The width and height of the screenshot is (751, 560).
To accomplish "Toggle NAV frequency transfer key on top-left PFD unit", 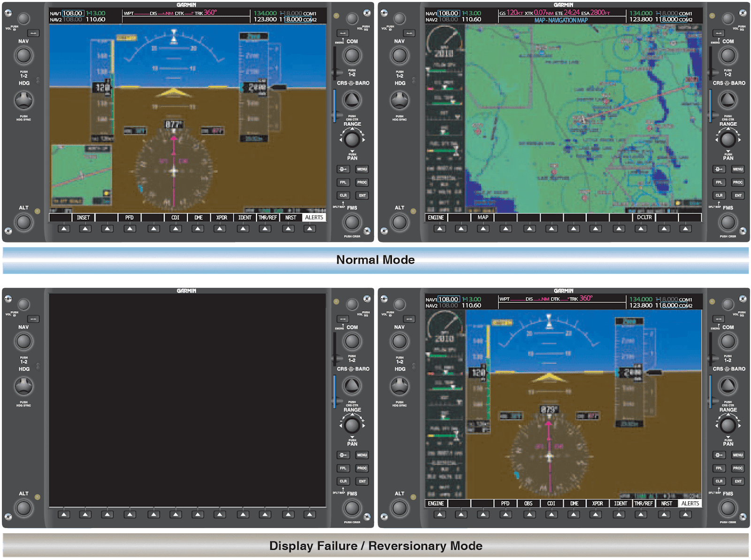I will [33, 33].
